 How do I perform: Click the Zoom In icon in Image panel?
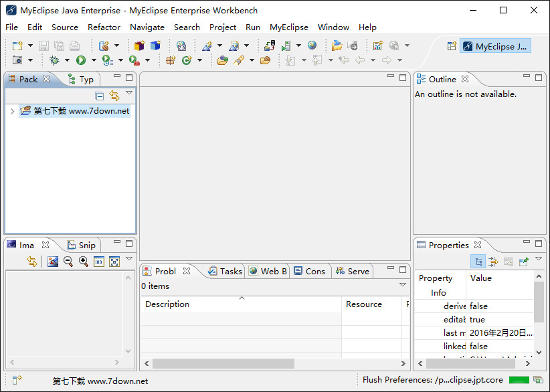coord(83,262)
